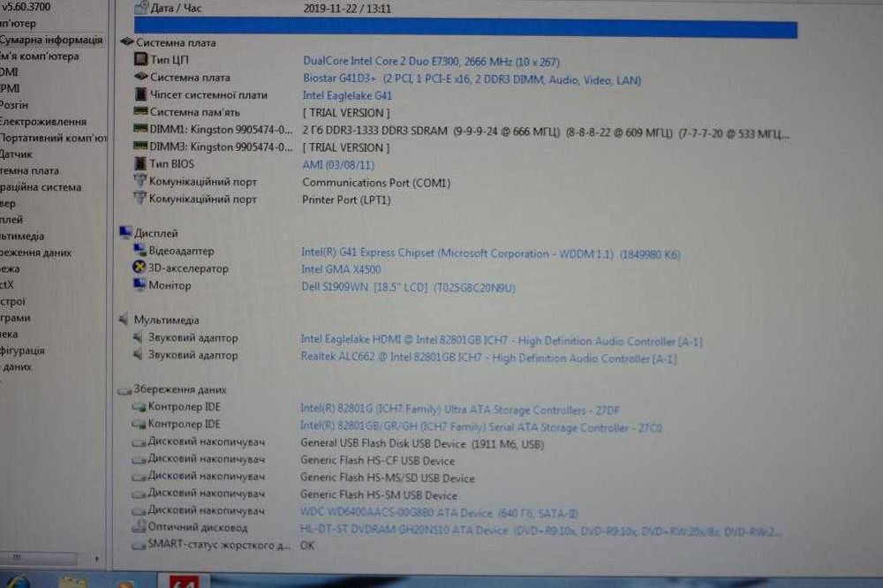Screen dimensions: 883x588
Task: Open the HL-DT-ST DVDRAM GH20NS10 link
Action: (540, 531)
